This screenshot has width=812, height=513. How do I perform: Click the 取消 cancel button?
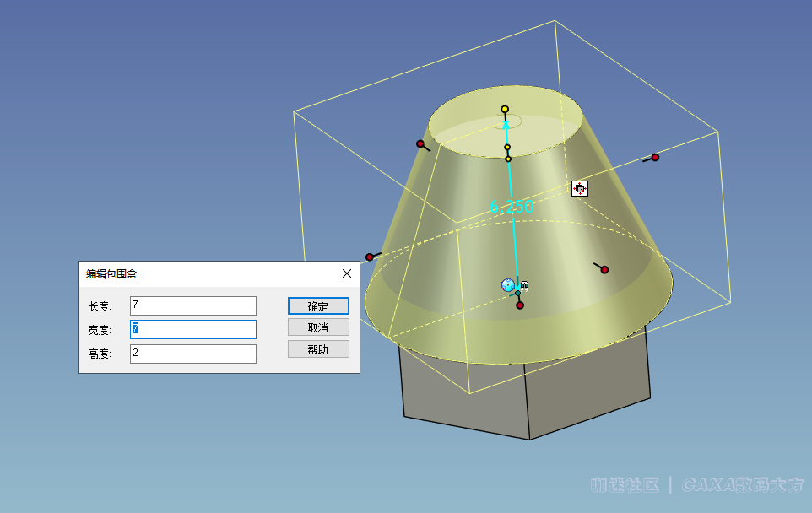[x=318, y=327]
